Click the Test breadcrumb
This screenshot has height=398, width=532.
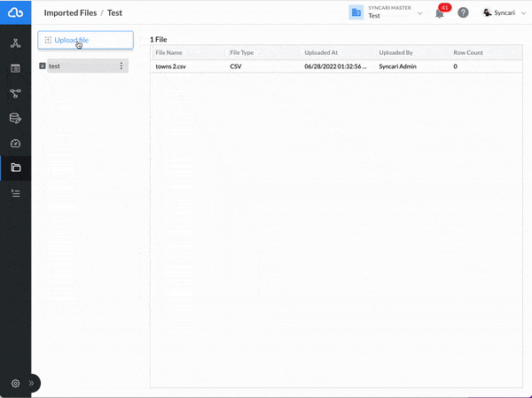(x=114, y=13)
